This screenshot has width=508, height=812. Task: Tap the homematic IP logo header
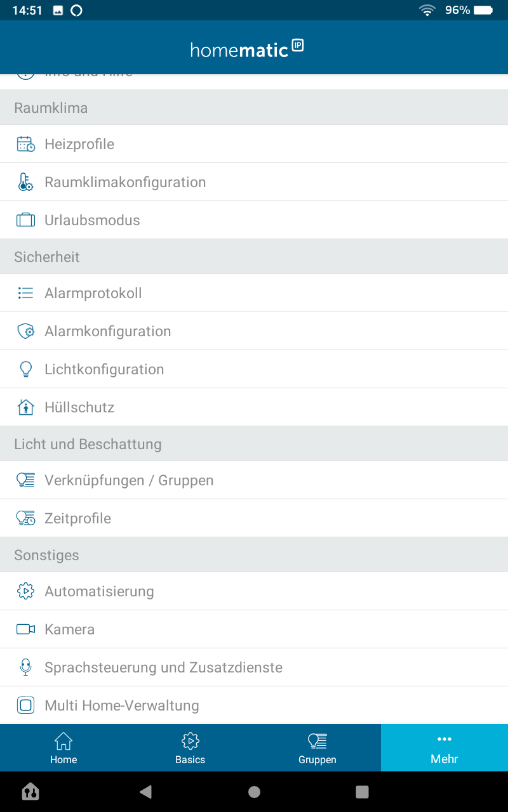247,49
